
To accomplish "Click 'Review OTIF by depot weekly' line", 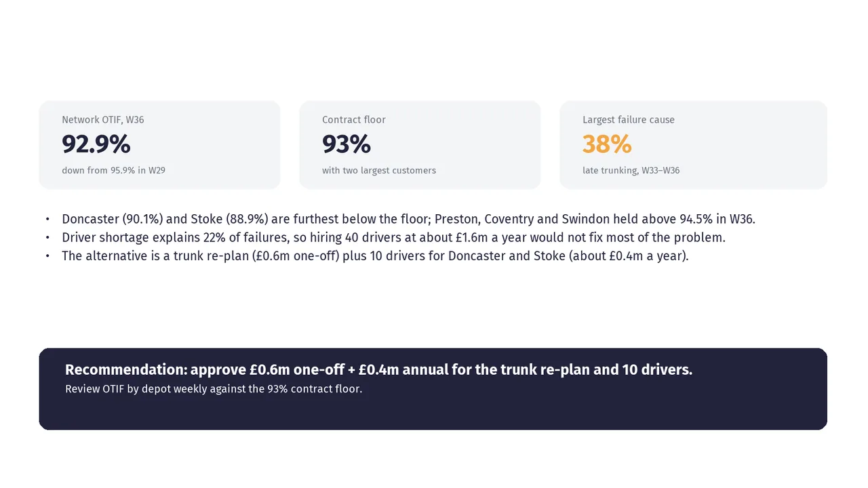I will 214,389.
